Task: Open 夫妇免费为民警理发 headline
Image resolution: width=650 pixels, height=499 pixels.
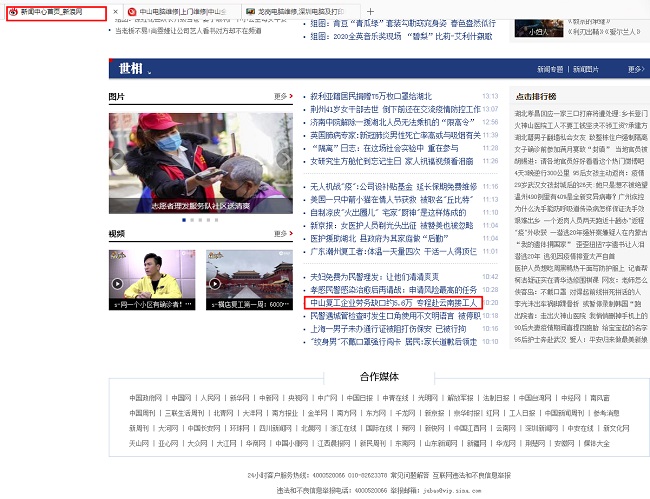Action: (375, 277)
